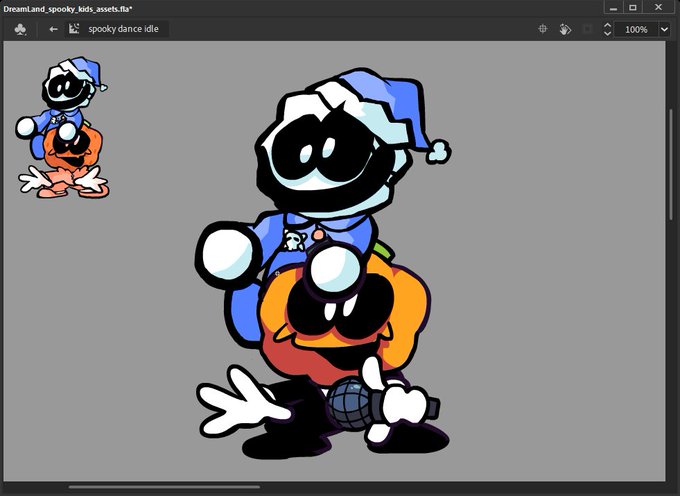Select the large spooky kids character on stage
This screenshot has height=496, width=680.
pyautogui.click(x=323, y=263)
